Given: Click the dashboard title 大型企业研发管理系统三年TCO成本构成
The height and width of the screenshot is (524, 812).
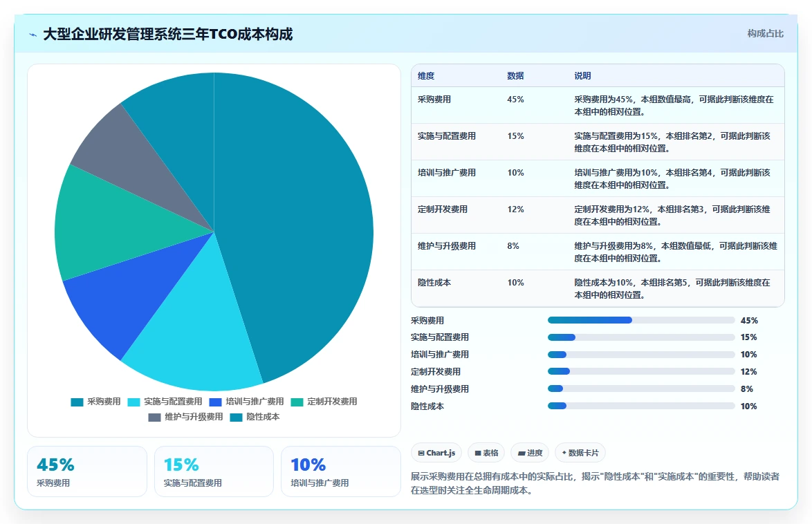Looking at the screenshot, I should pos(168,34).
